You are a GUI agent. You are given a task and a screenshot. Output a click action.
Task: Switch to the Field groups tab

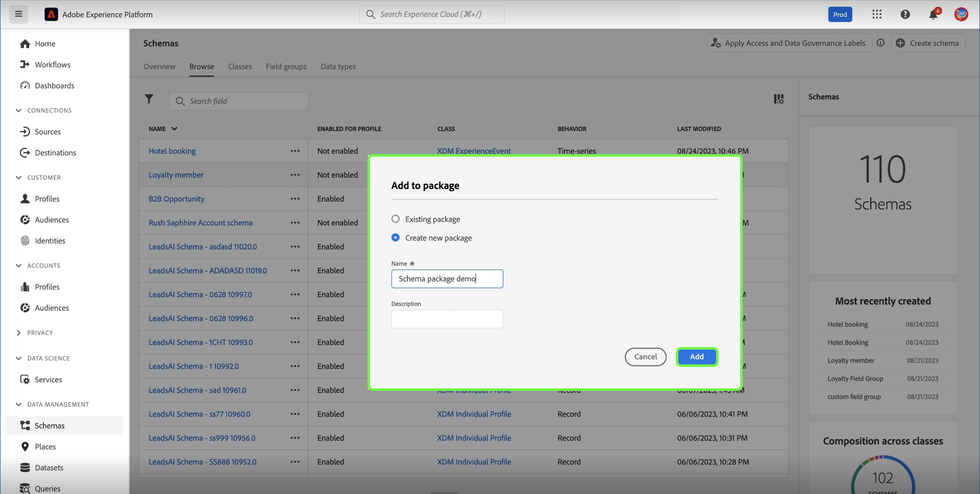286,66
